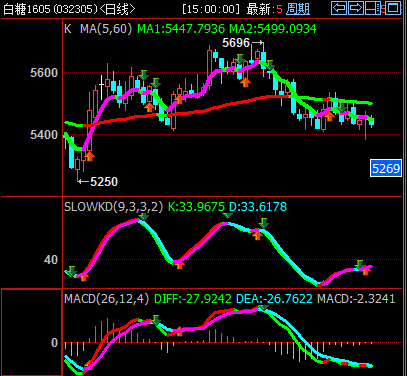Screen dimensions: 407x376
Task: Click the 5696 high price marker
Action: [x=236, y=43]
